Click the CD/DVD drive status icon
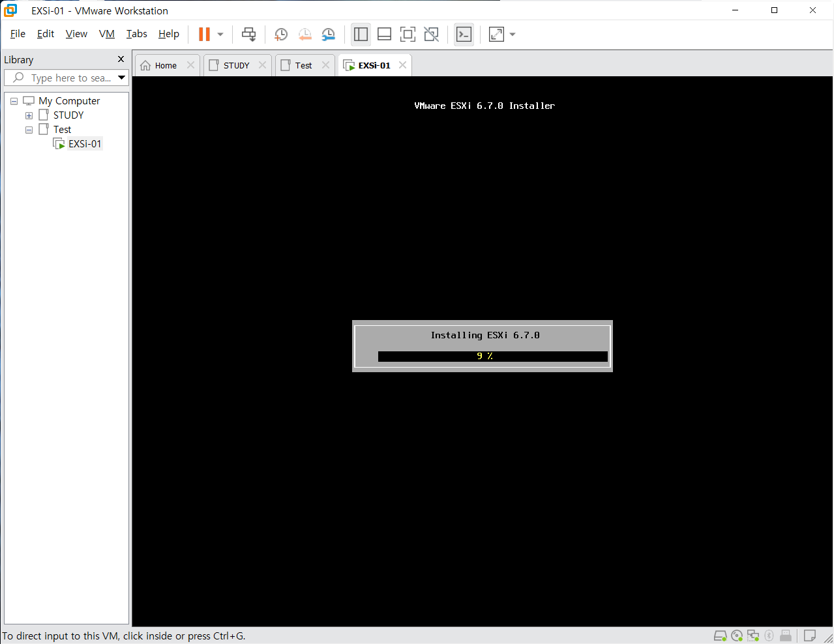 [737, 636]
